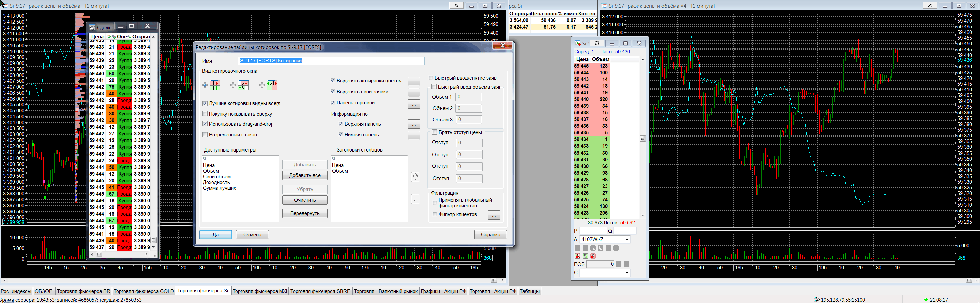Toggle 'Разреженный стакан' checkbox
Image resolution: width=980 pixels, height=303 pixels.
point(205,134)
